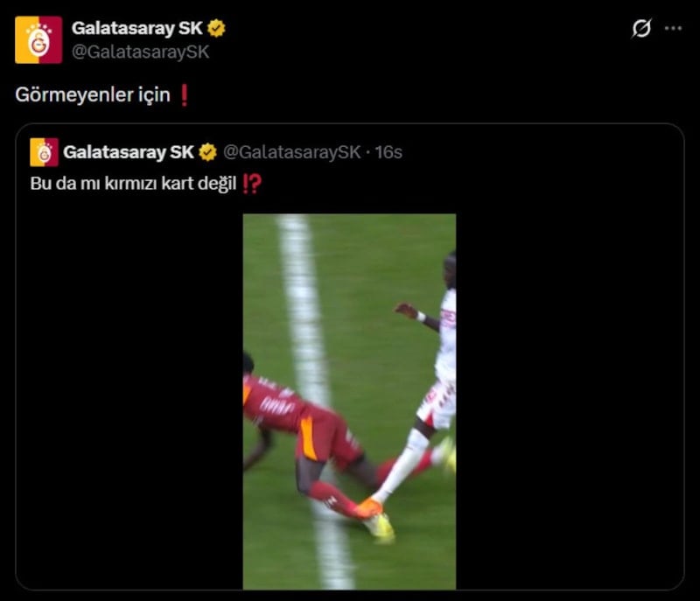Open @GalatasaraySK handle in quoted tweet
The width and height of the screenshot is (700, 601).
coord(292,152)
